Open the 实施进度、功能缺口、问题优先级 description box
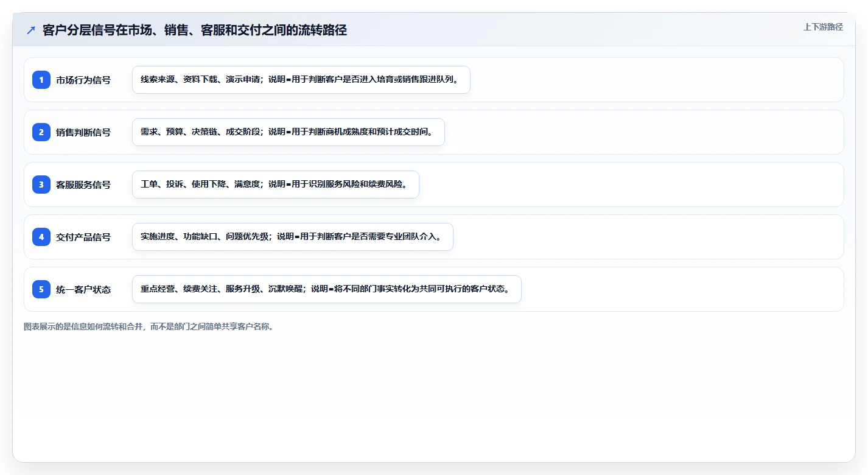Viewport: 868px width, 475px height. coord(293,237)
